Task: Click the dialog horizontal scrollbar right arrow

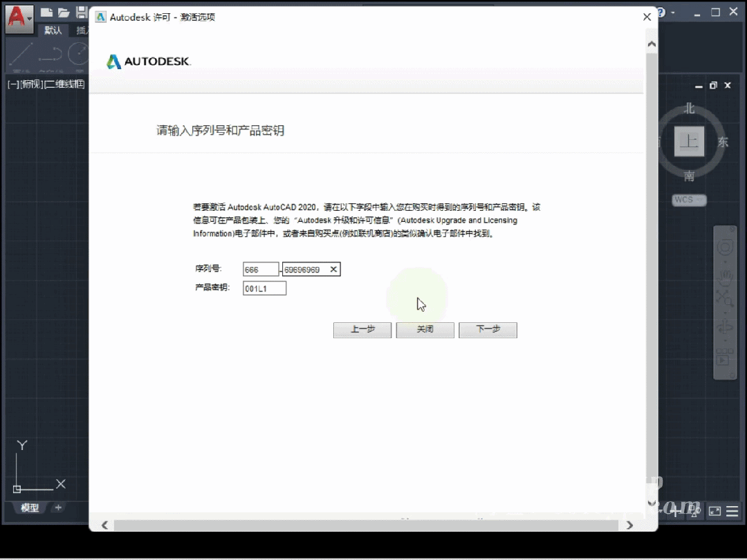Action: click(630, 525)
